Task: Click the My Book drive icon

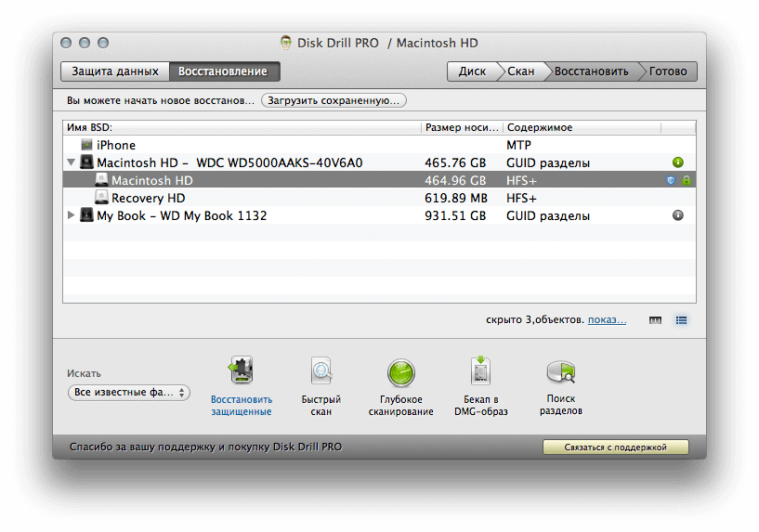Action: tap(86, 214)
